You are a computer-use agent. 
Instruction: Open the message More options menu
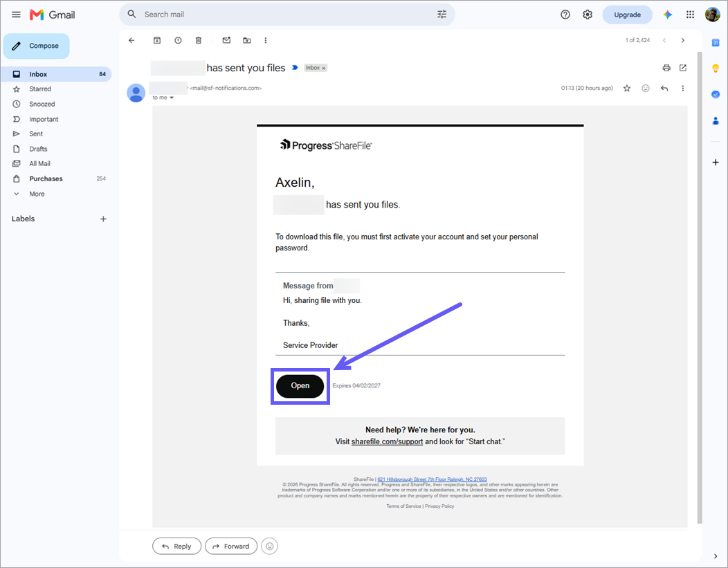[x=682, y=88]
